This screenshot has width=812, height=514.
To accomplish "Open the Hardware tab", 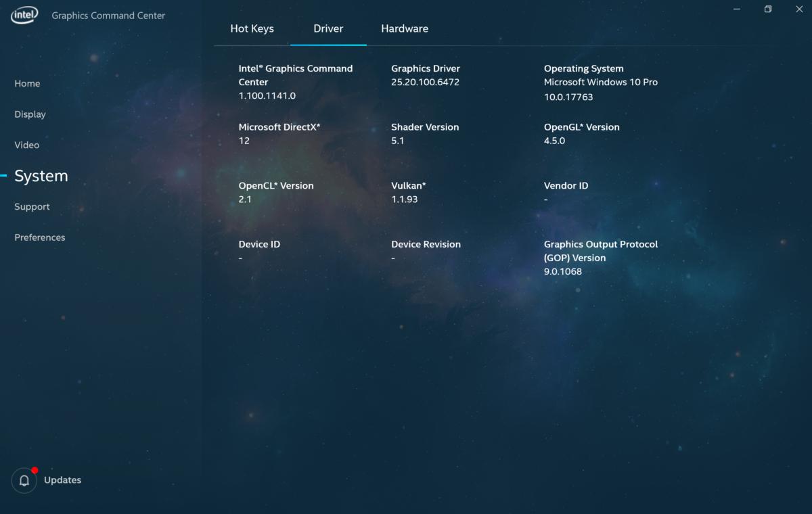I will pos(405,28).
